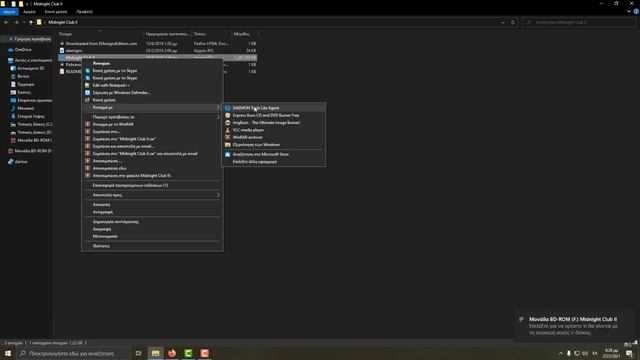This screenshot has width=640, height=360.
Task: Expand the Αποστολή προς submenu
Action: (152, 195)
